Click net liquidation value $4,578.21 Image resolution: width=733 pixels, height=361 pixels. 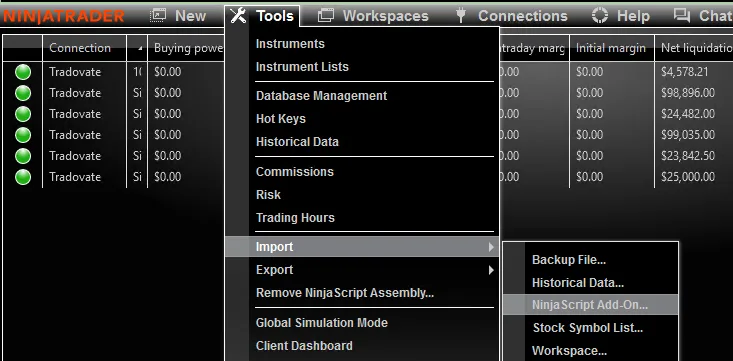coord(684,72)
